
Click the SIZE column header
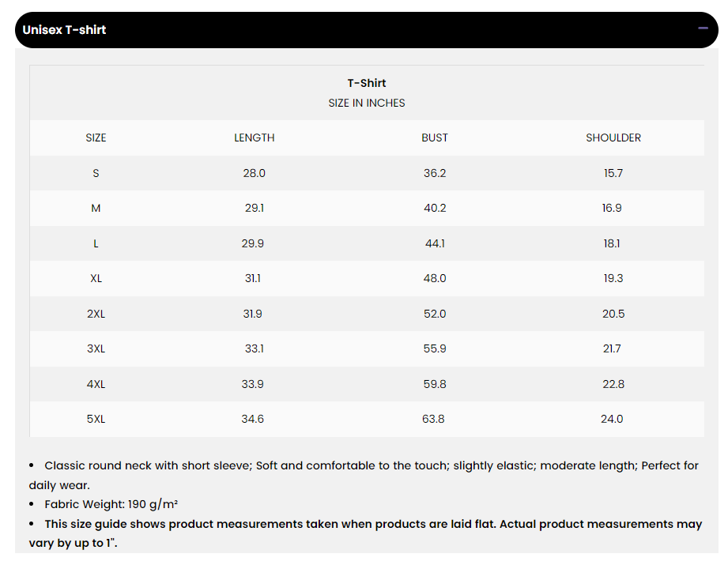click(96, 137)
